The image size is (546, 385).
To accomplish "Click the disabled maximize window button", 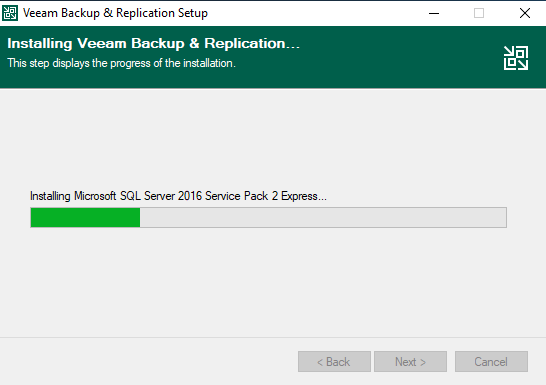I will click(x=479, y=13).
